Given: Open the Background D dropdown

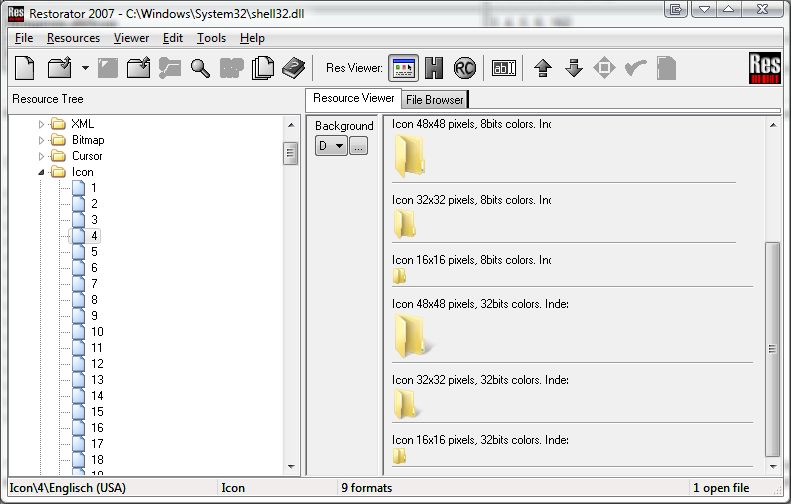Looking at the screenshot, I should pyautogui.click(x=331, y=146).
